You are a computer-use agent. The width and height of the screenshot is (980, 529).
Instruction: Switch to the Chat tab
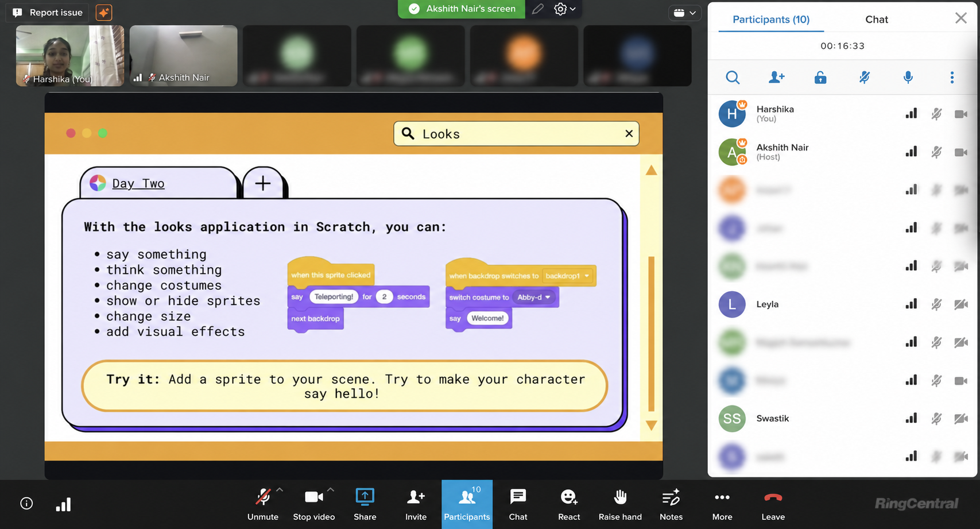pyautogui.click(x=877, y=20)
